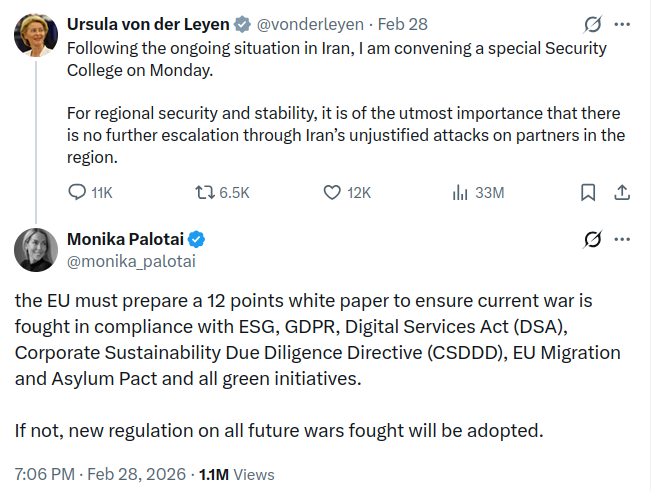Repost Ursula von der Leyen's tweet

(x=205, y=192)
